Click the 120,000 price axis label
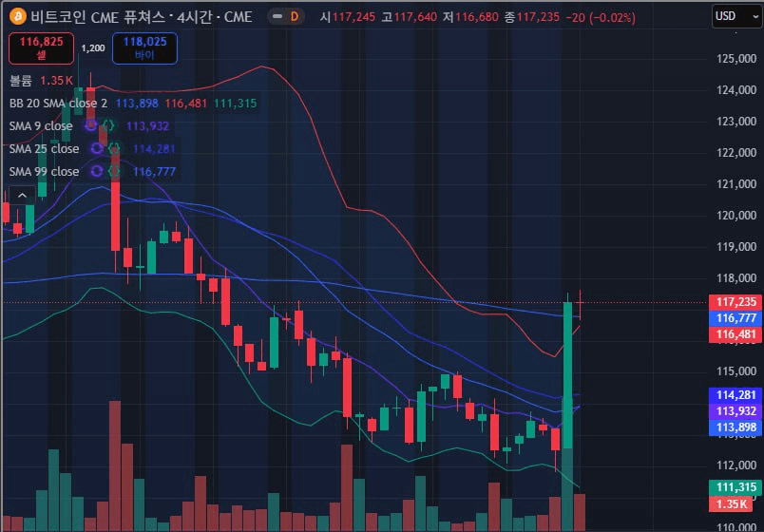 (736, 216)
